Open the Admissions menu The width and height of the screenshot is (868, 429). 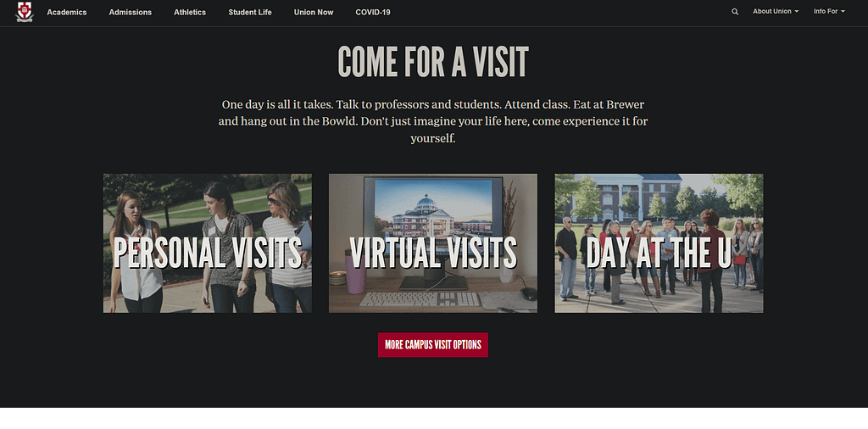130,12
